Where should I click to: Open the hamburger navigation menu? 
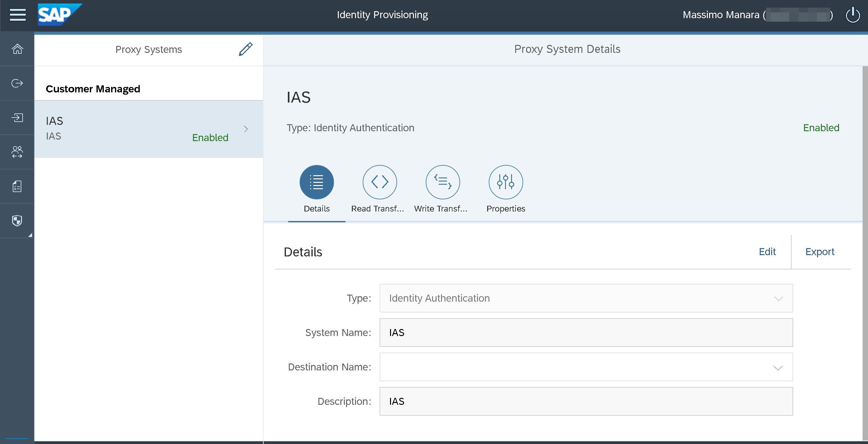click(18, 15)
